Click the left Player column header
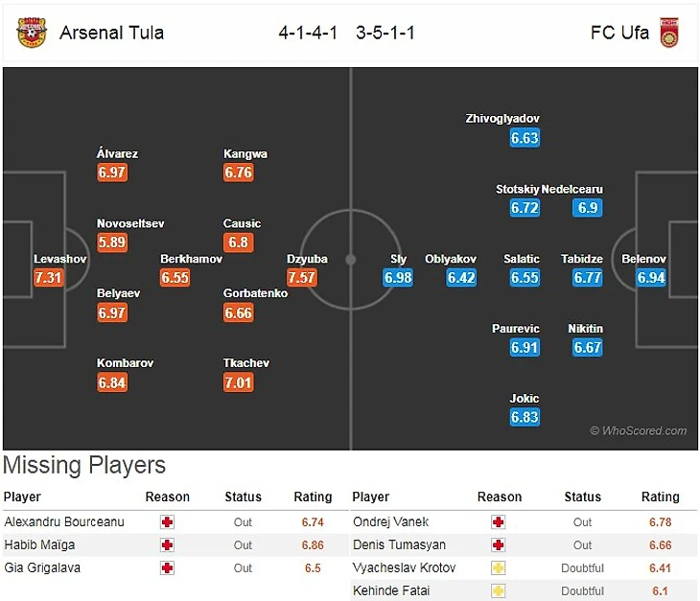This screenshot has height=601, width=700. pos(22,497)
